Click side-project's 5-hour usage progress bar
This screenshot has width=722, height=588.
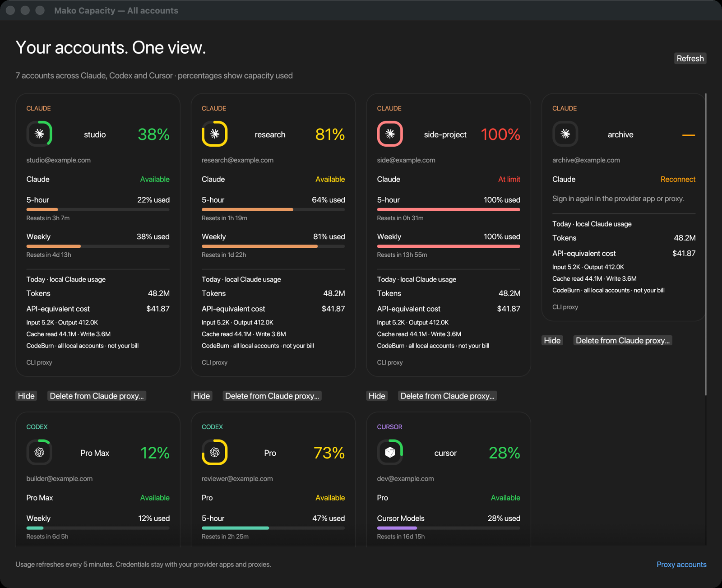(449, 209)
